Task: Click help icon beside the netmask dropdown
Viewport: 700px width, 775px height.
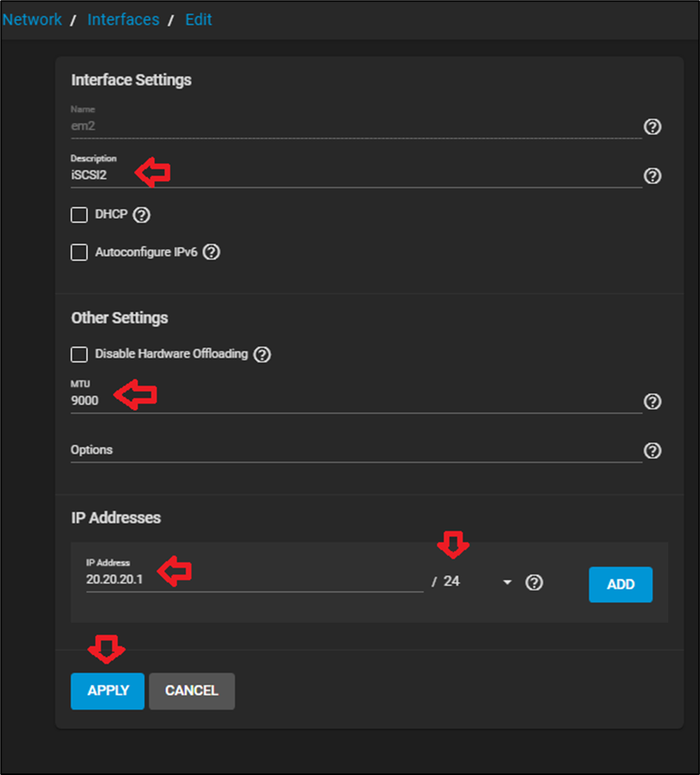Action: coord(534,582)
